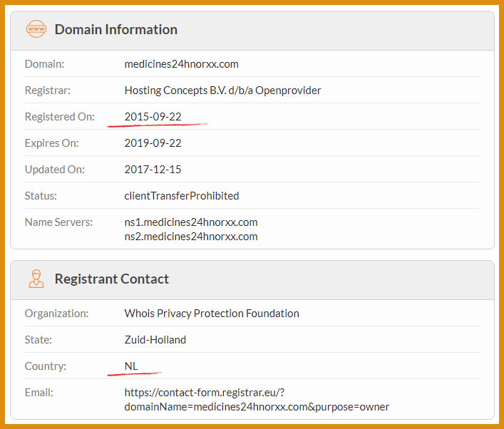Click the Registrar: field label

tap(48, 91)
